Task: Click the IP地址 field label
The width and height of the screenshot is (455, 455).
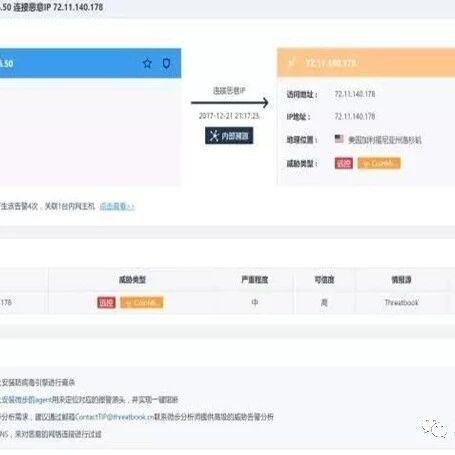Action: (x=298, y=117)
